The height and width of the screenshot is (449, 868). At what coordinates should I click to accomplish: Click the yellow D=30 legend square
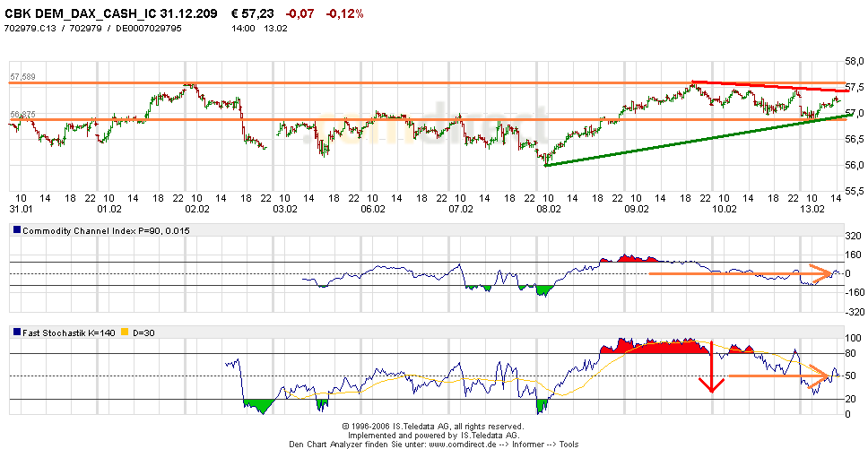[125, 332]
